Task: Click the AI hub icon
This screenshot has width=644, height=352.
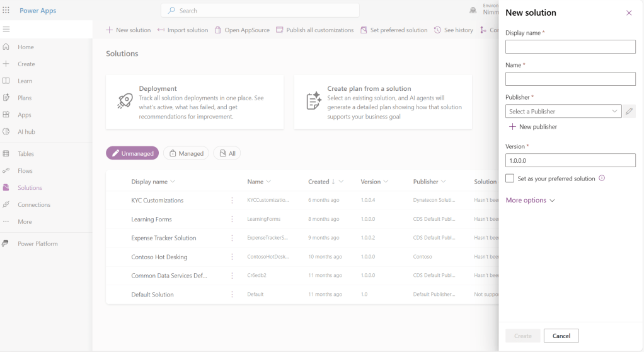Action: point(6,132)
